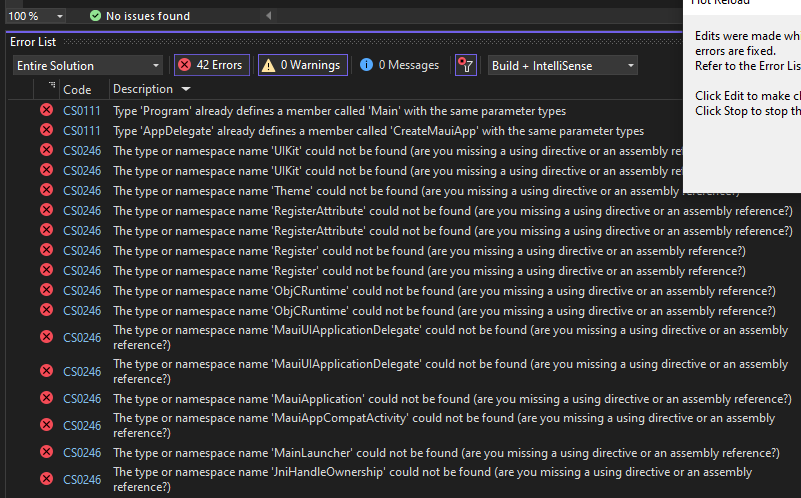Sort by the Code column header
Viewport: 801px width, 498px height.
pyautogui.click(x=77, y=90)
